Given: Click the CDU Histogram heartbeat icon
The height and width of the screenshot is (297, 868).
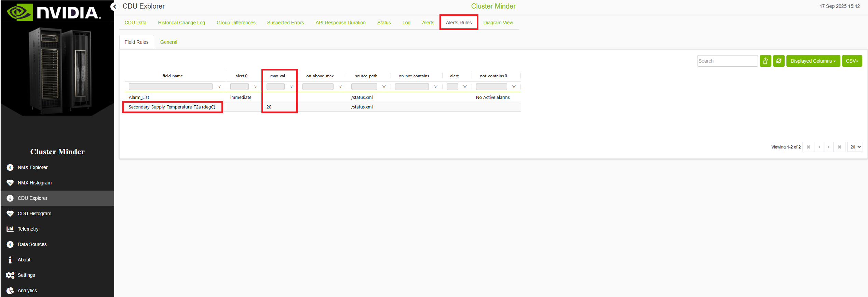Looking at the screenshot, I should 10,214.
